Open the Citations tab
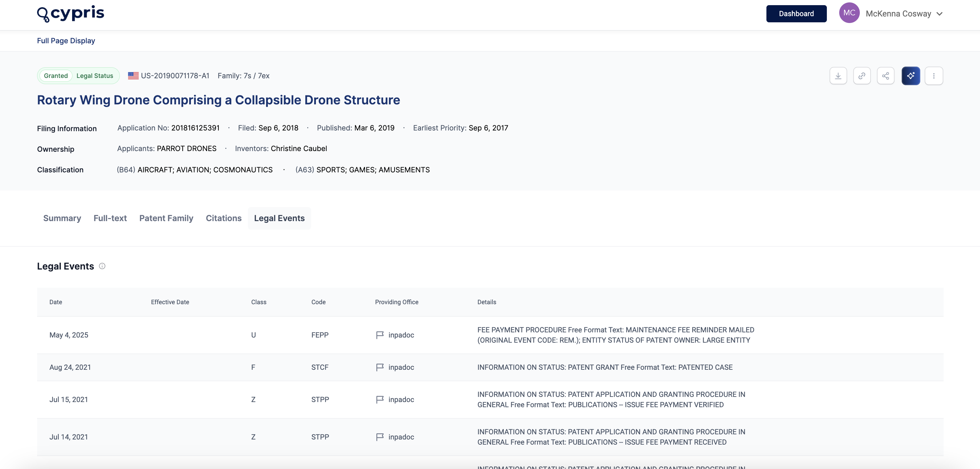 click(224, 218)
